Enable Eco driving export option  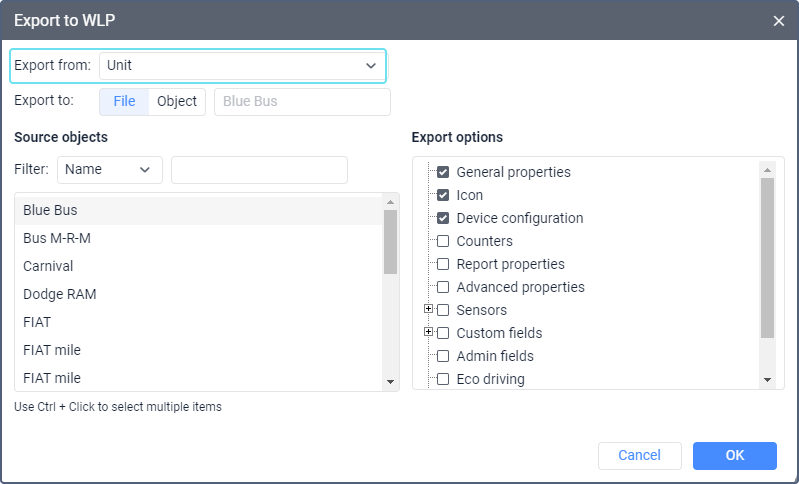tap(443, 379)
